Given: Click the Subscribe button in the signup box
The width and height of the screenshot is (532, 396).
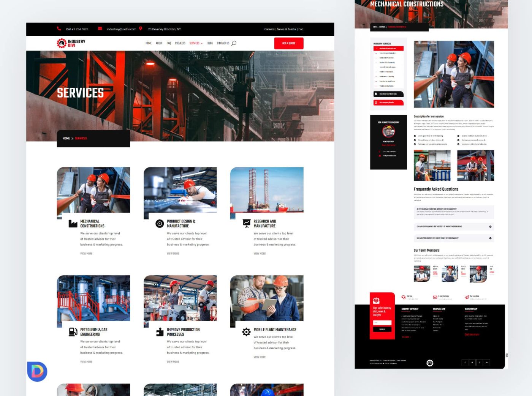Looking at the screenshot, I should (382, 329).
